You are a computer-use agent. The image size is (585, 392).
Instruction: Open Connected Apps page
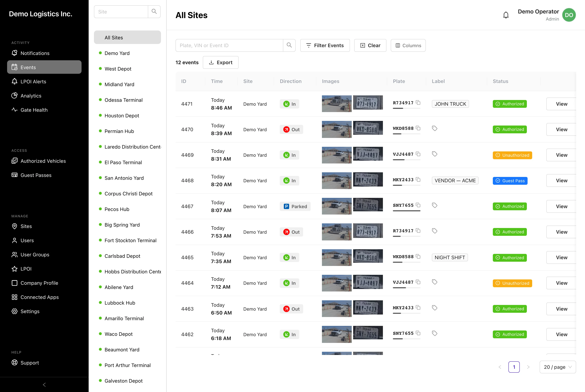pyautogui.click(x=44, y=297)
